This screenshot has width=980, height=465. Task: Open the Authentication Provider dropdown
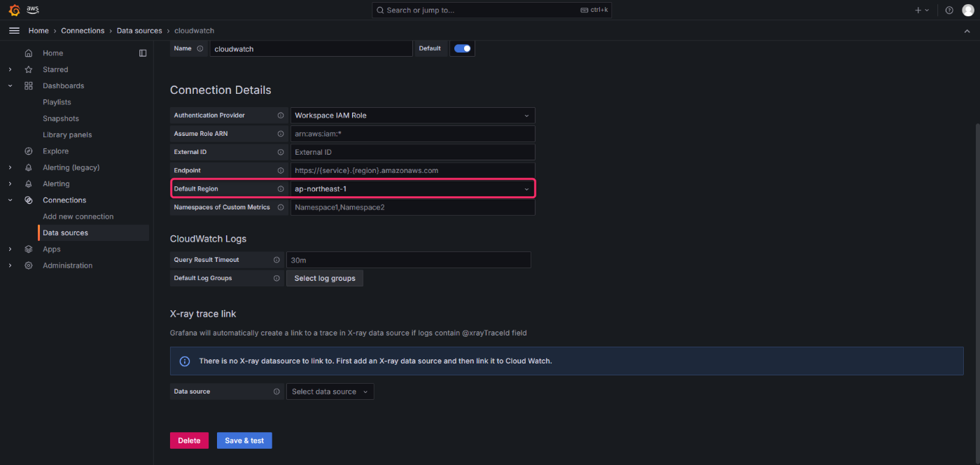coord(412,116)
